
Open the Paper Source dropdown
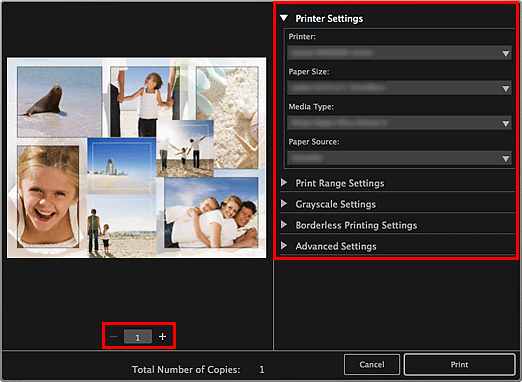[399, 158]
